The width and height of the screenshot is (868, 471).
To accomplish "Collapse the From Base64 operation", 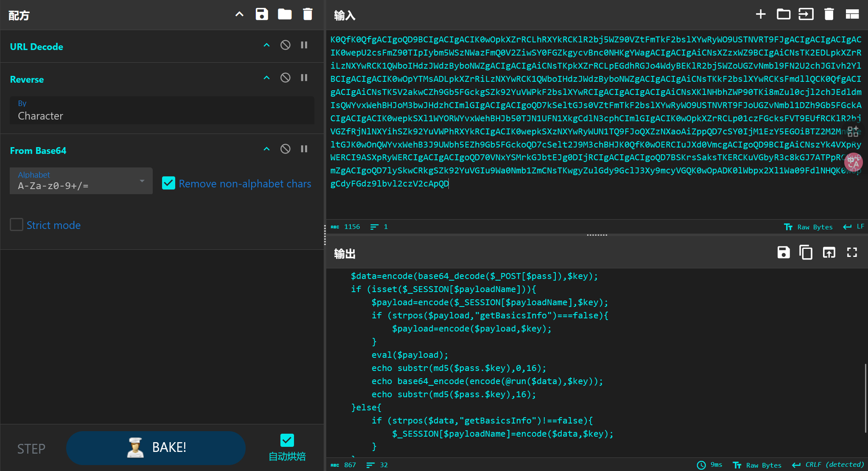I will pos(266,149).
